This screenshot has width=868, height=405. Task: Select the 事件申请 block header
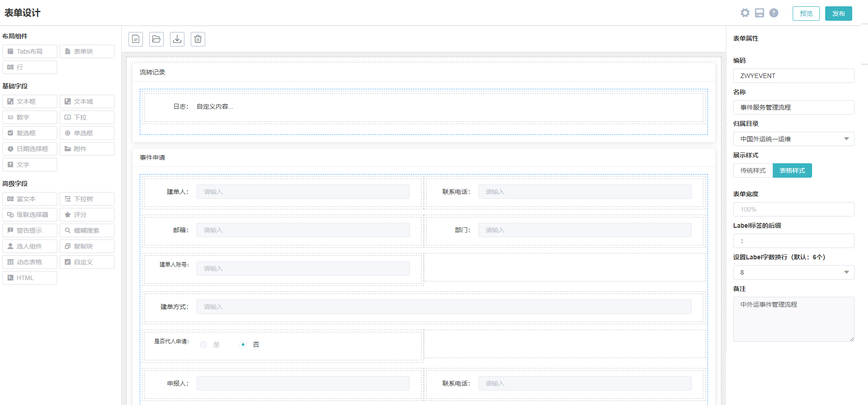point(424,157)
